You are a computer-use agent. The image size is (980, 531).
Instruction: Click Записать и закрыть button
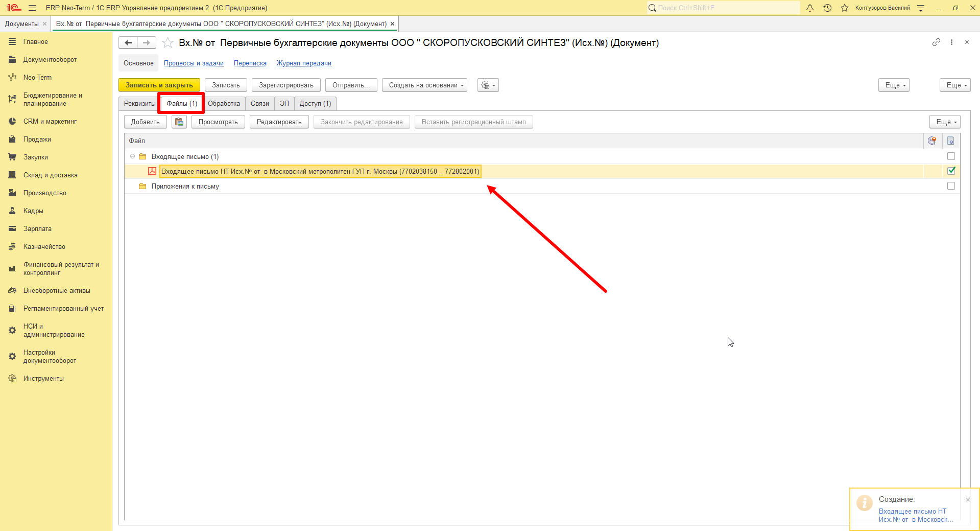159,85
